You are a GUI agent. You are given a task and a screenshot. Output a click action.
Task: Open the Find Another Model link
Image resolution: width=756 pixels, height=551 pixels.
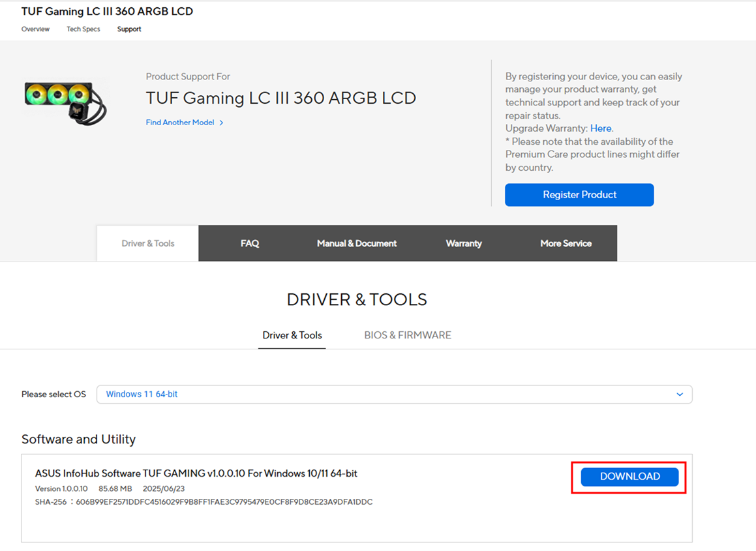coord(180,123)
